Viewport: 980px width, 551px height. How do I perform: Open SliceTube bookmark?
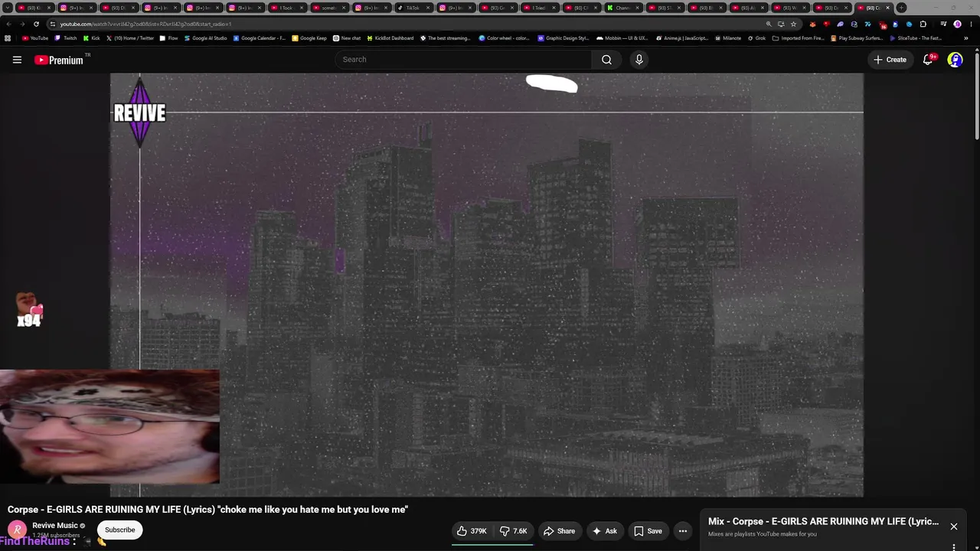[x=916, y=38]
